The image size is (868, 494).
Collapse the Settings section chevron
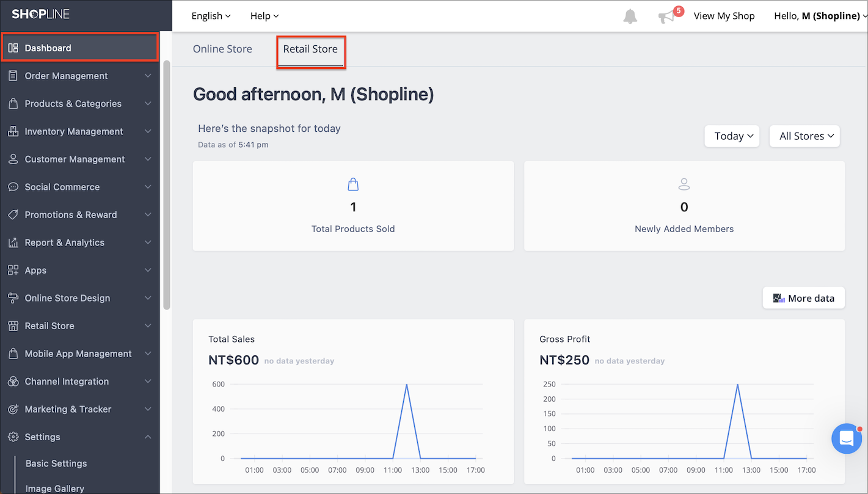tap(148, 437)
